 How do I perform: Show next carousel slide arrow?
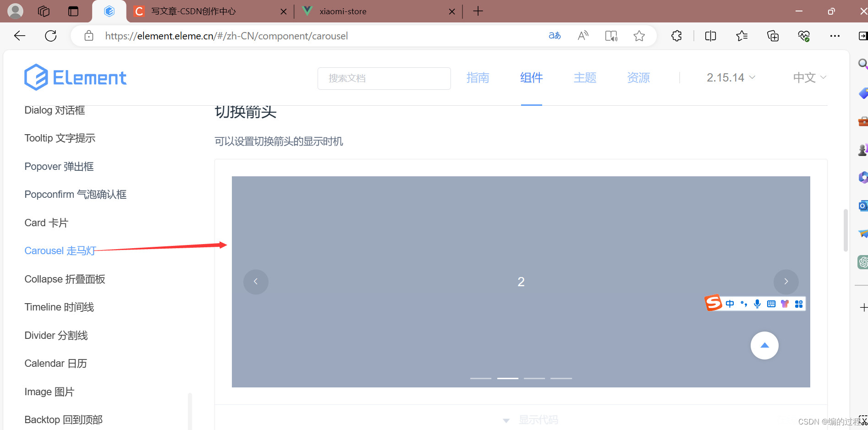(786, 282)
